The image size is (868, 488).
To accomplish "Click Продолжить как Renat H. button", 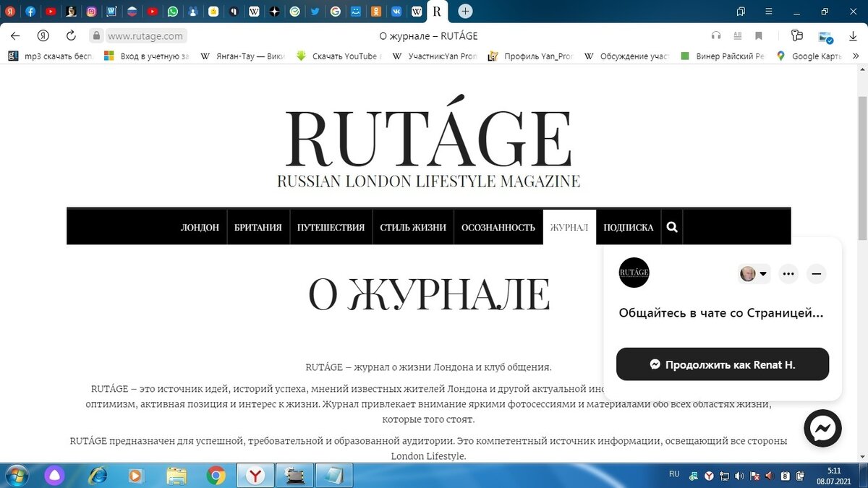I will 723,364.
